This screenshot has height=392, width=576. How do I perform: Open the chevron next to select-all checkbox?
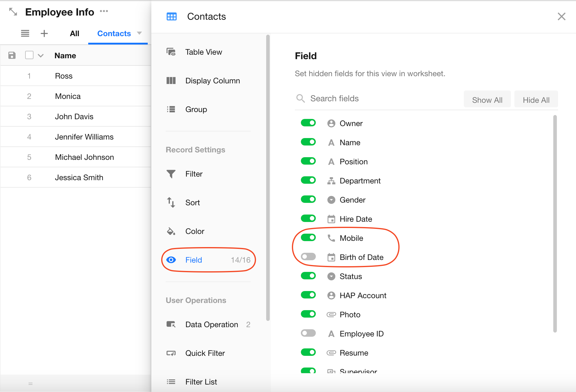pyautogui.click(x=41, y=56)
